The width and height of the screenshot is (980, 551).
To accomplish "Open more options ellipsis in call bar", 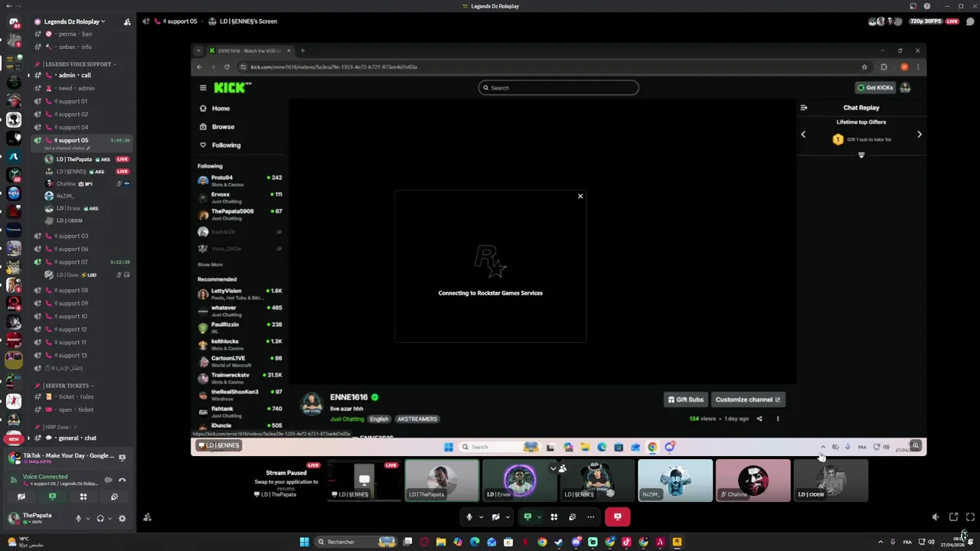I will pyautogui.click(x=590, y=517).
